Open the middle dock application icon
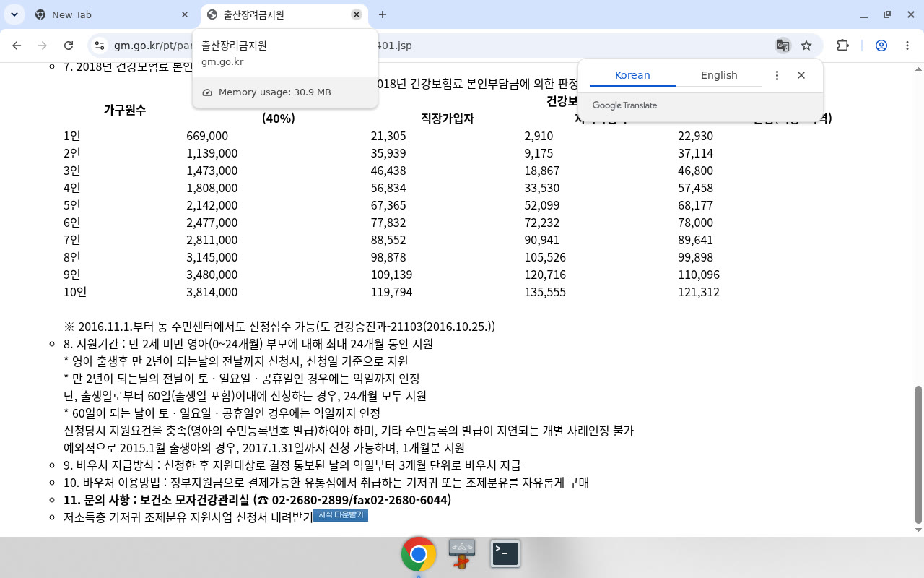924x578 pixels. tap(462, 554)
